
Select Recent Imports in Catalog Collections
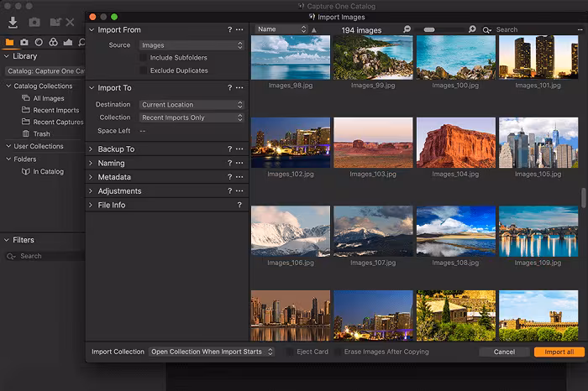(x=55, y=110)
